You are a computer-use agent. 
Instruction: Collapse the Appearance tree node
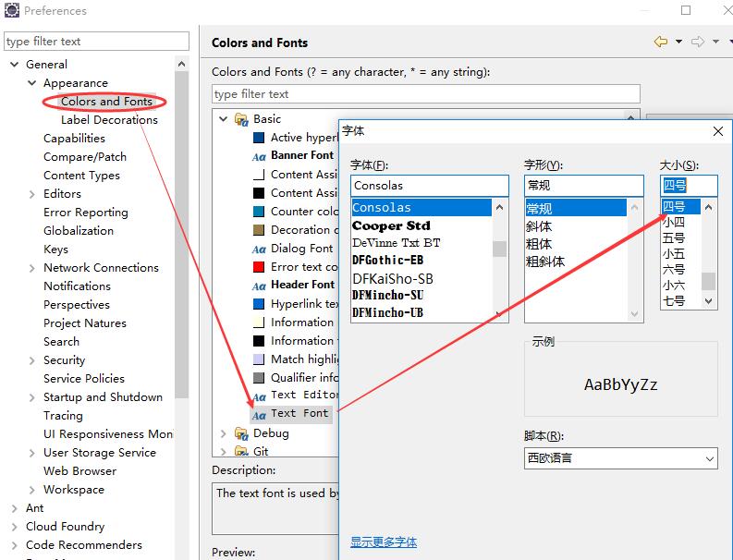(x=31, y=83)
